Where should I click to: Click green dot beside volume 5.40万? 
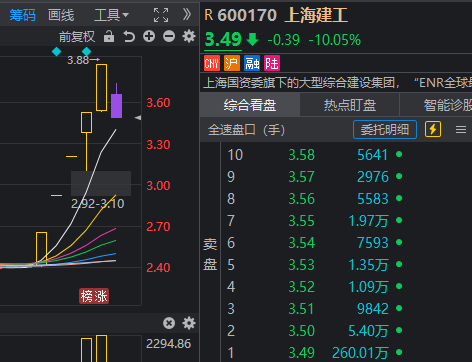(x=399, y=330)
